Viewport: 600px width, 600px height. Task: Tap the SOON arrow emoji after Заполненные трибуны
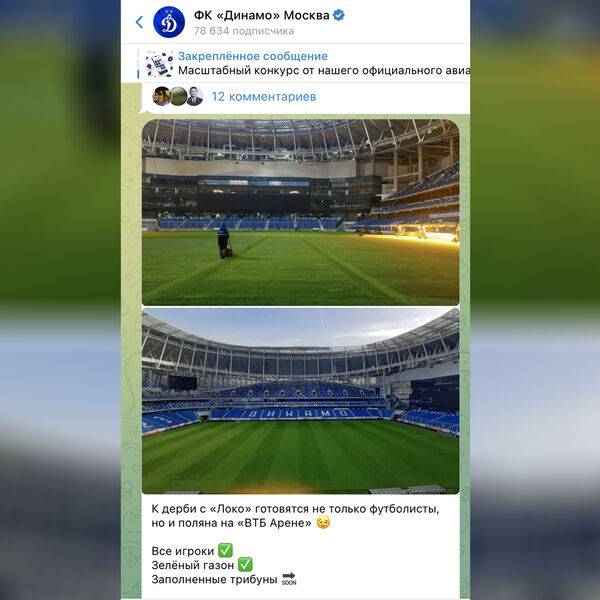click(289, 579)
